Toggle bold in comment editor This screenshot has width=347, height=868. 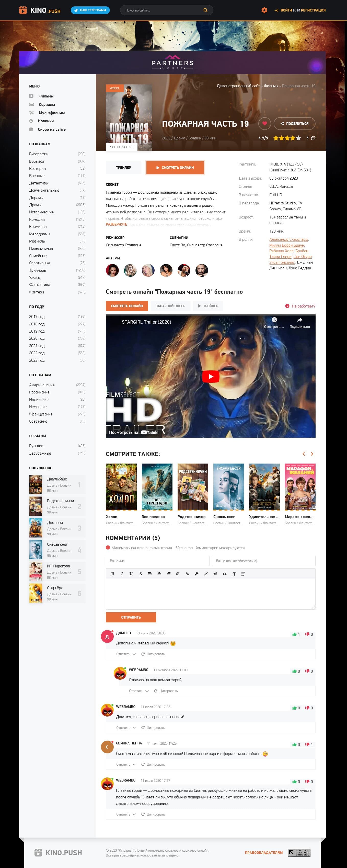(112, 574)
